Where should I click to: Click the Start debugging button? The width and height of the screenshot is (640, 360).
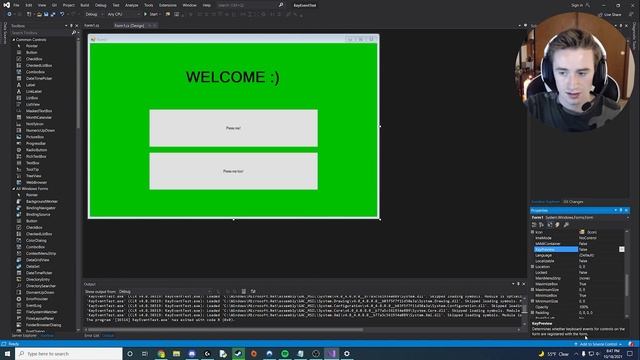(151, 14)
